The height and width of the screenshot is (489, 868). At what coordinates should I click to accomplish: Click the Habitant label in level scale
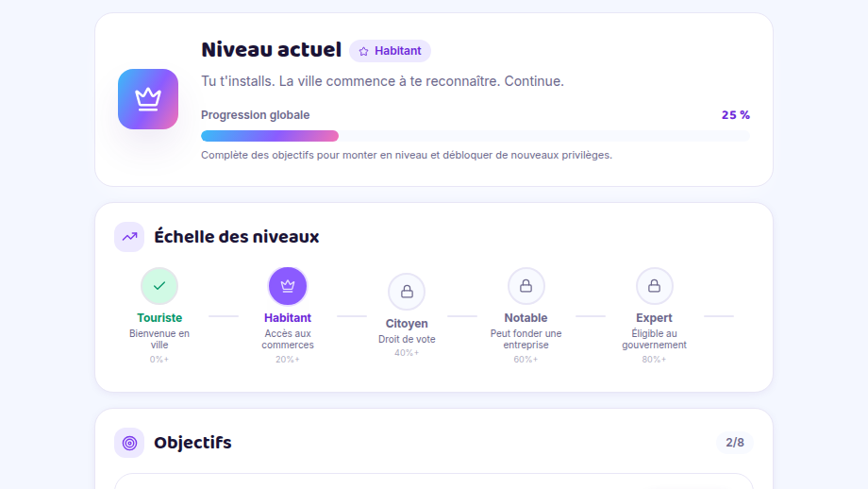pos(288,318)
